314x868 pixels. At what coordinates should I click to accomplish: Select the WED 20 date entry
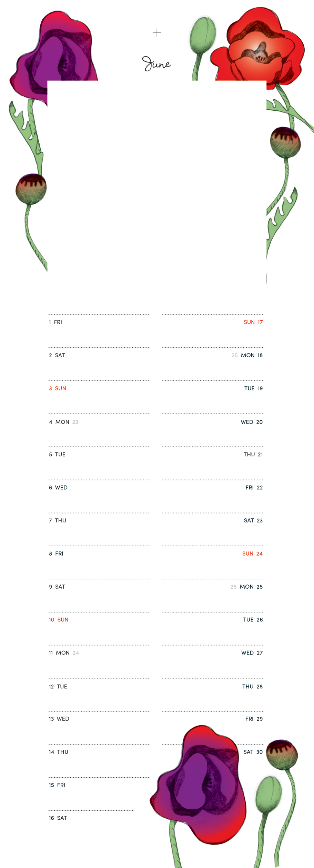(x=252, y=422)
